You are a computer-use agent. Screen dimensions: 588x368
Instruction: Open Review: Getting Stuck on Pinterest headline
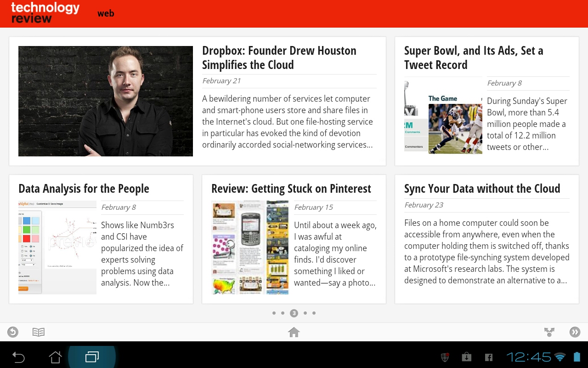291,189
